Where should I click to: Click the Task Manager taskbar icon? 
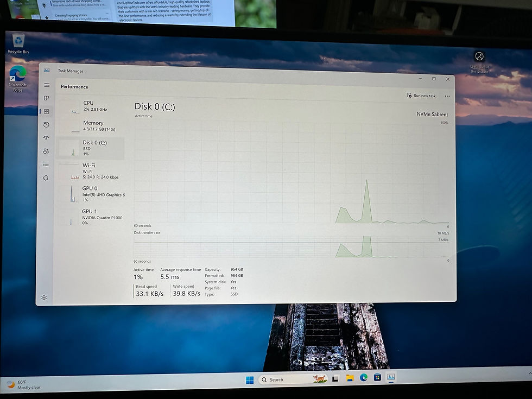pos(391,377)
